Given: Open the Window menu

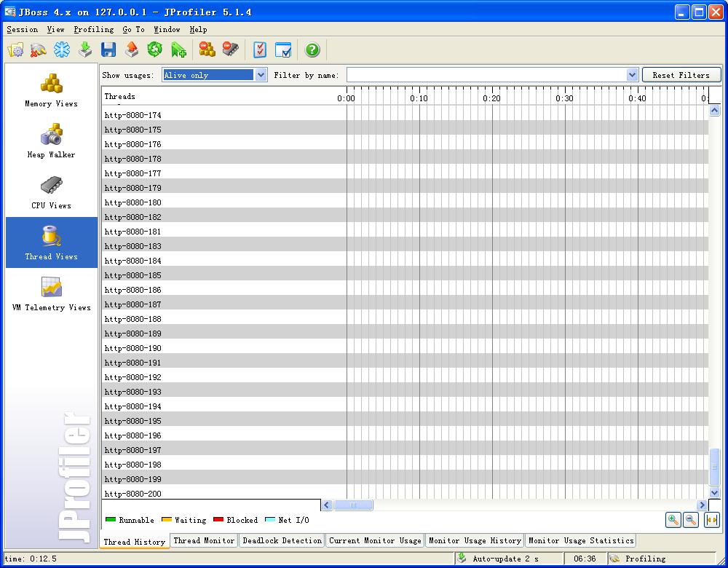Looking at the screenshot, I should coord(167,29).
